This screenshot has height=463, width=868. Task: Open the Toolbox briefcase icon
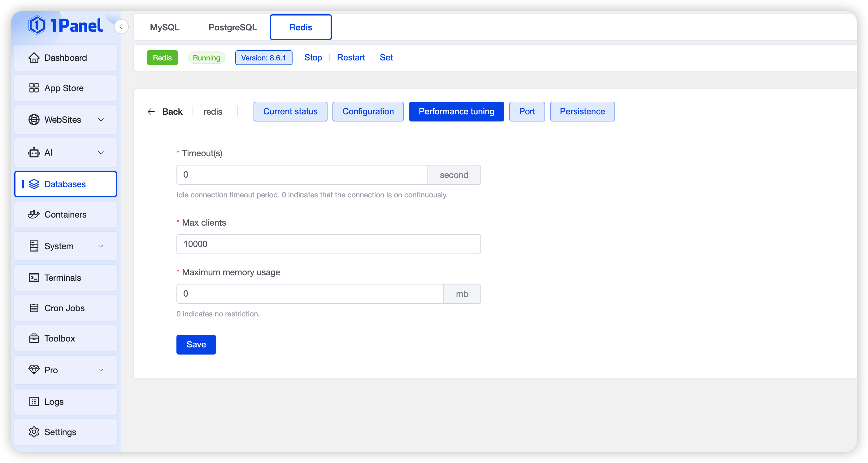pyautogui.click(x=34, y=338)
